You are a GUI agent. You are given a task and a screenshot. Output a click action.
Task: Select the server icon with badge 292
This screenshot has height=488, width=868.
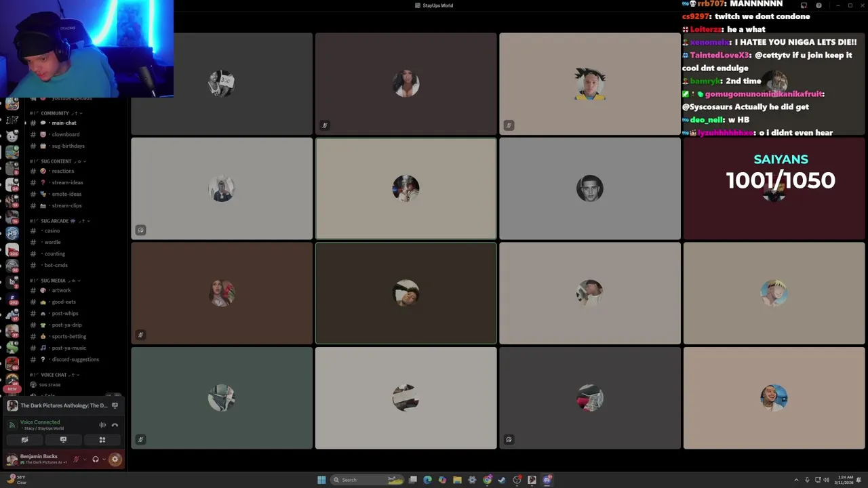pyautogui.click(x=12, y=298)
